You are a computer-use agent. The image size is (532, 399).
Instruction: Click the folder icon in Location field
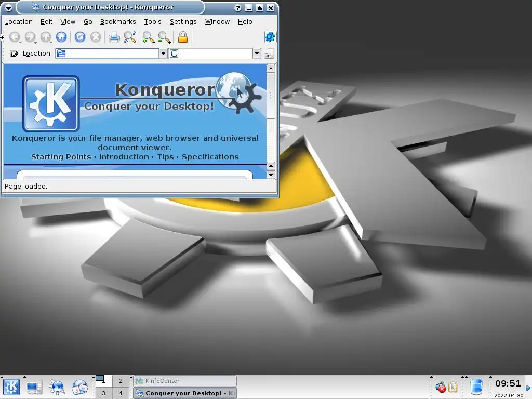point(61,54)
